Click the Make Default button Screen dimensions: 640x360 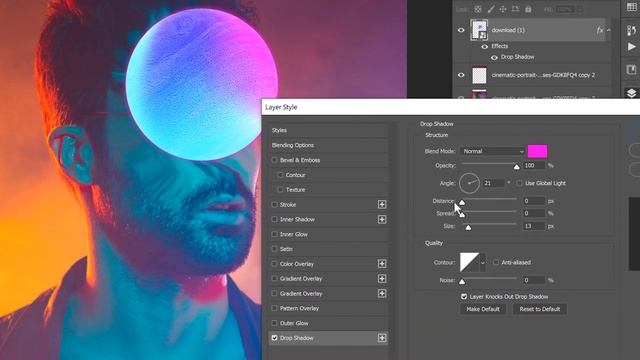click(x=483, y=309)
